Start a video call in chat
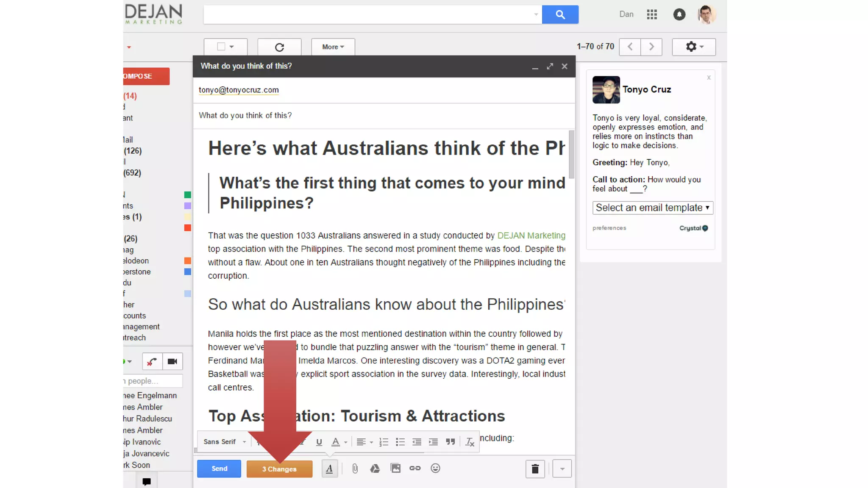868x488 pixels. 172,361
